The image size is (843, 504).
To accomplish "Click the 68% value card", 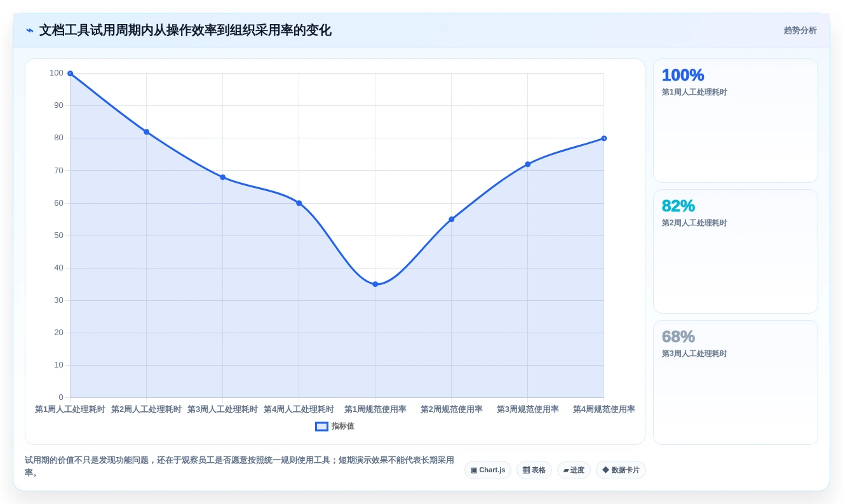I will (735, 382).
